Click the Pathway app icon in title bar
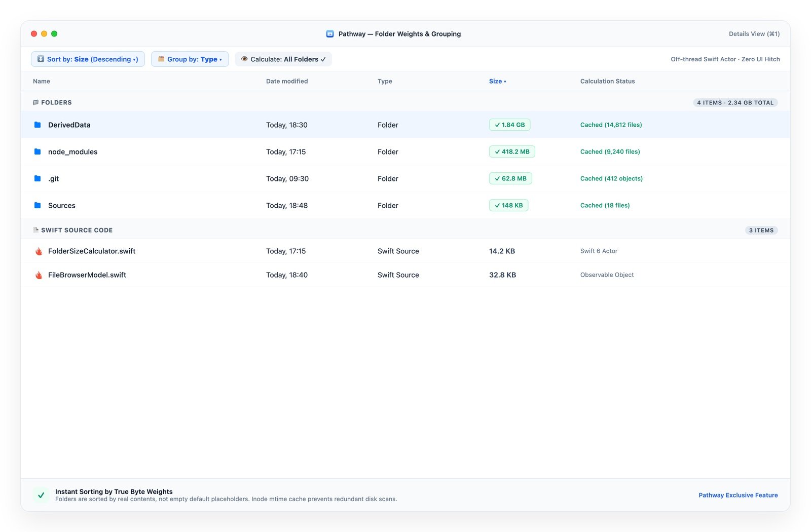The height and width of the screenshot is (532, 811). 330,34
